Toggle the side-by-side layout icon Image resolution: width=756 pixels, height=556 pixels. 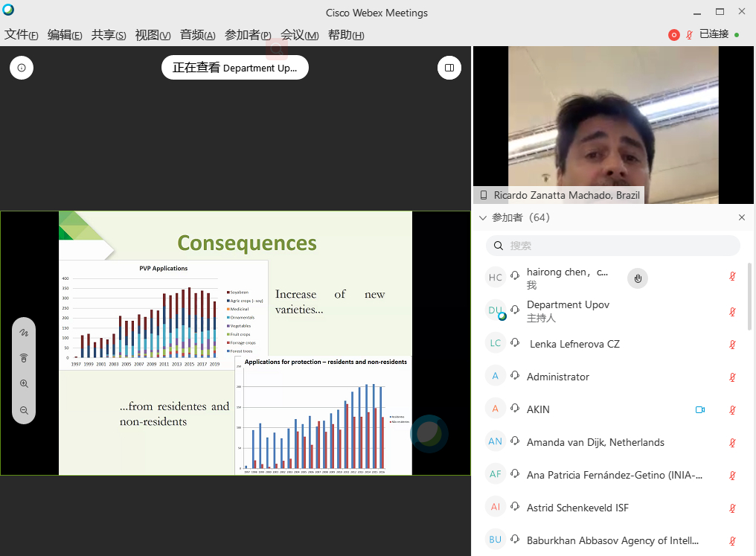pyautogui.click(x=449, y=68)
